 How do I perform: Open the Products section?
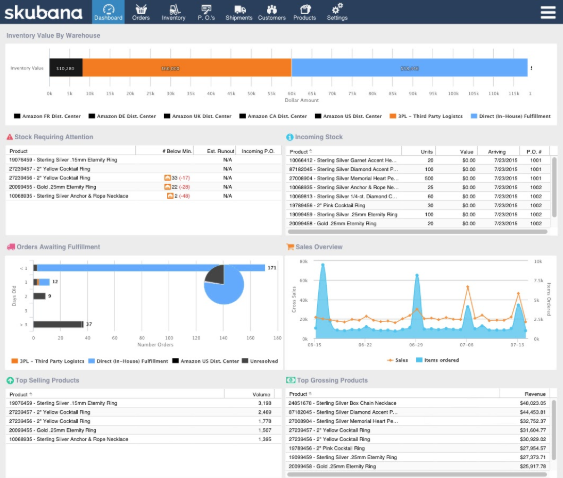(x=304, y=12)
